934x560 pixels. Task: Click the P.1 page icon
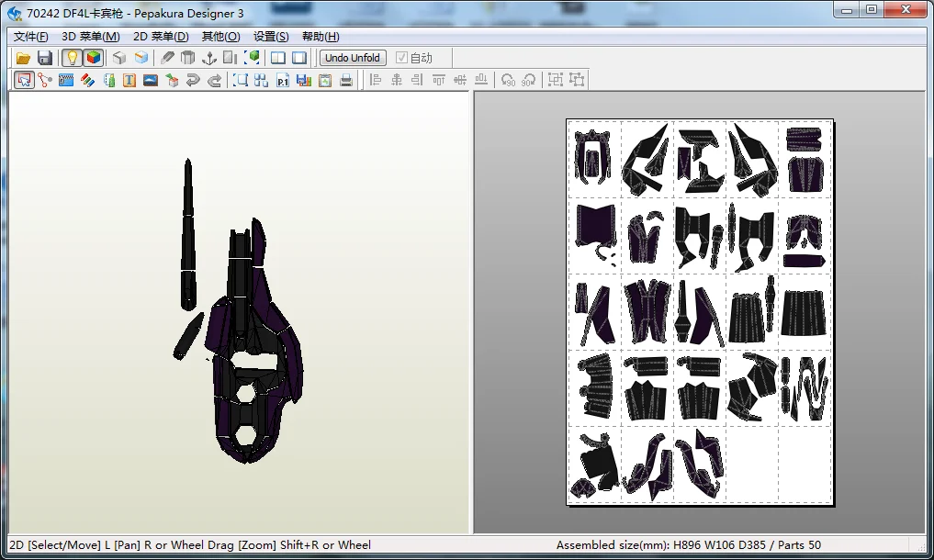(282, 80)
